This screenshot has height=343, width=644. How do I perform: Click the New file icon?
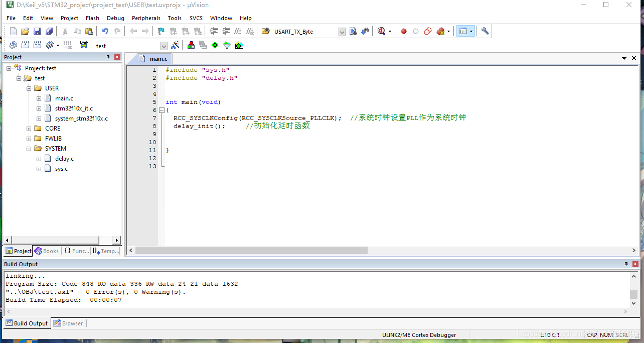tap(13, 31)
